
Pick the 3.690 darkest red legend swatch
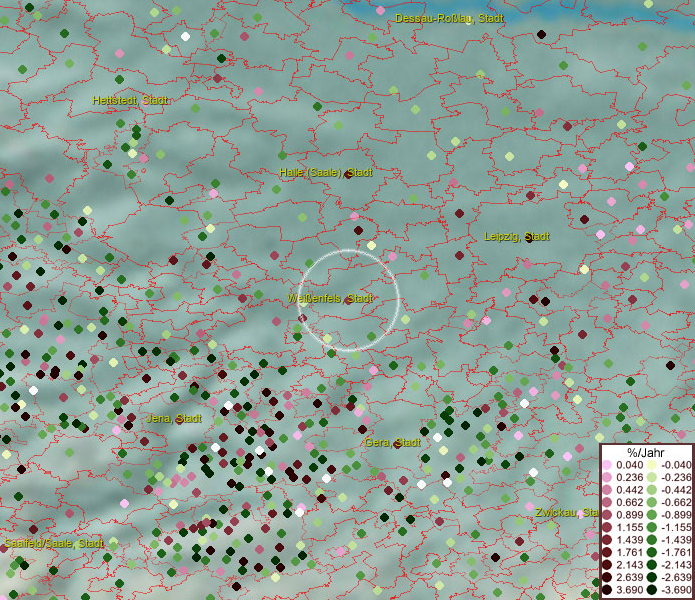(x=607, y=590)
